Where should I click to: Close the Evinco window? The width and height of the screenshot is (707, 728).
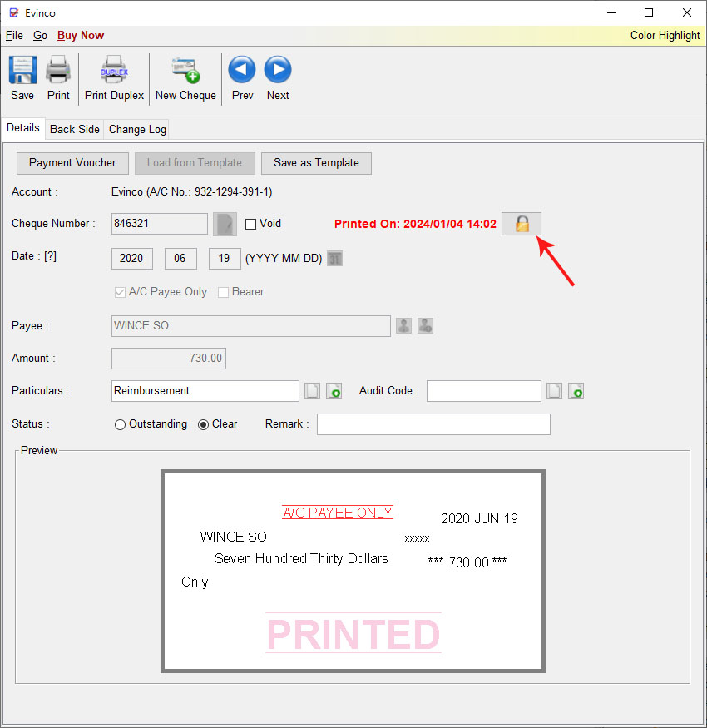tap(687, 13)
